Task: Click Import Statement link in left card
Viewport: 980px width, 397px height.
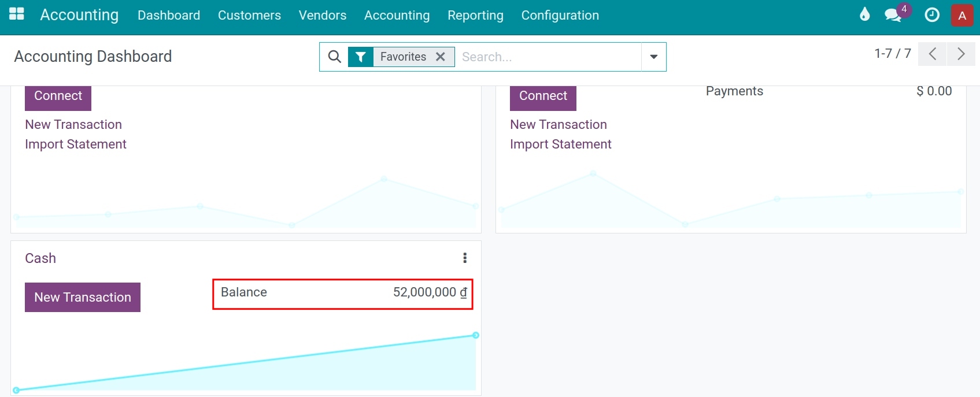Action: [x=76, y=144]
